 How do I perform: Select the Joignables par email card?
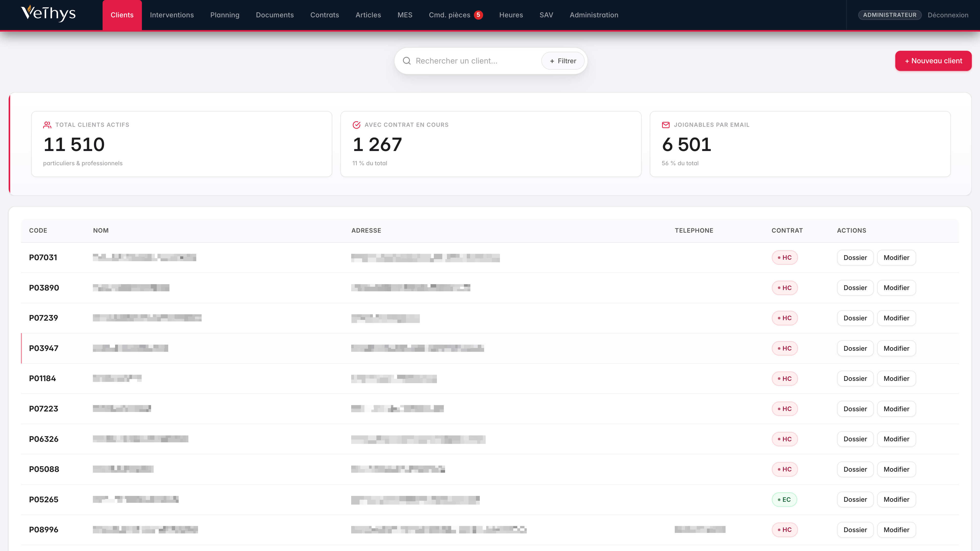coord(800,144)
